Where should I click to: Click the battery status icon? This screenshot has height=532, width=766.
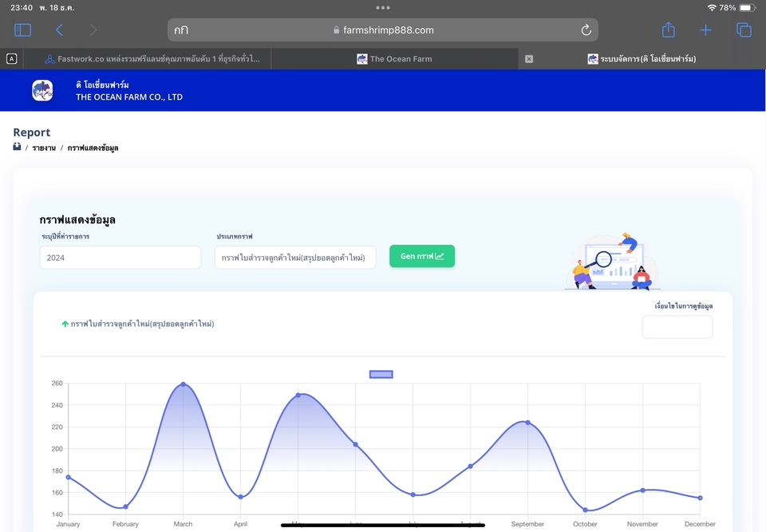tap(748, 8)
